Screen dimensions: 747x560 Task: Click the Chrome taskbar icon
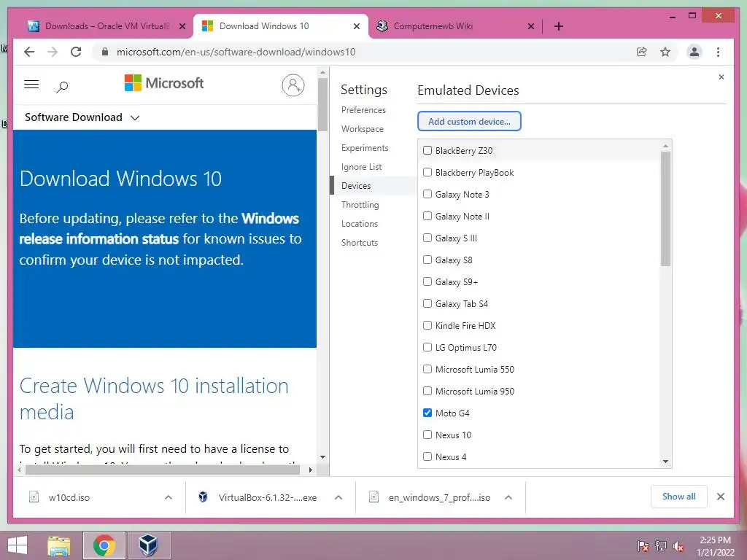[104, 545]
